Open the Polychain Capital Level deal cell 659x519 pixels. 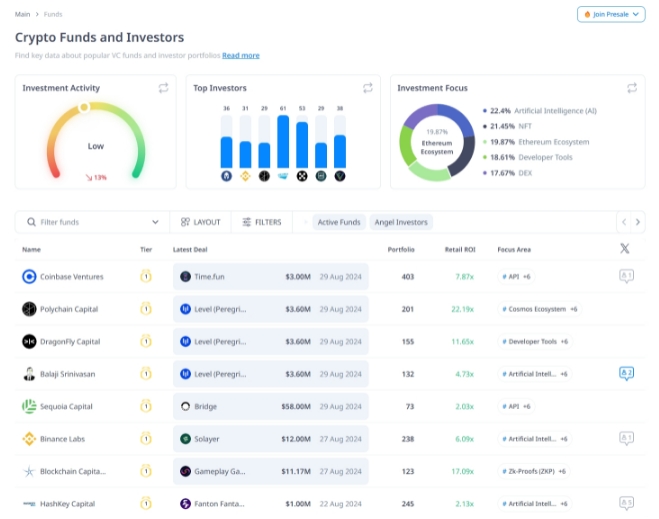point(271,309)
